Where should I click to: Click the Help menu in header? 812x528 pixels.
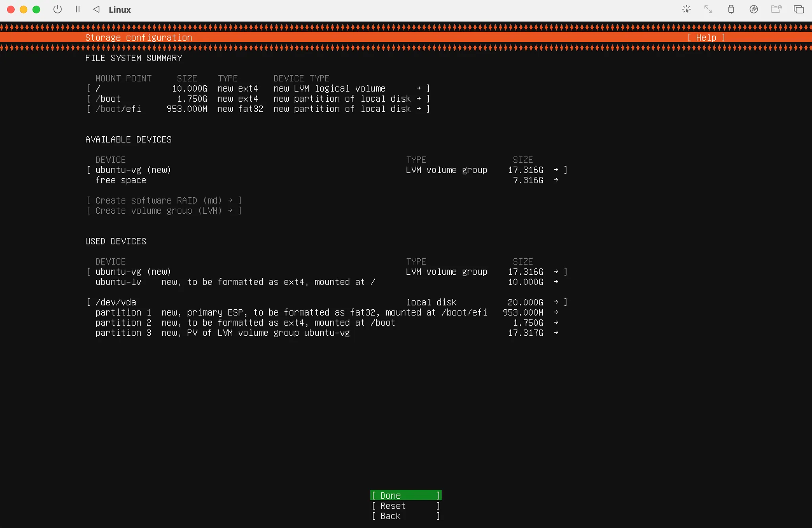[x=706, y=38]
